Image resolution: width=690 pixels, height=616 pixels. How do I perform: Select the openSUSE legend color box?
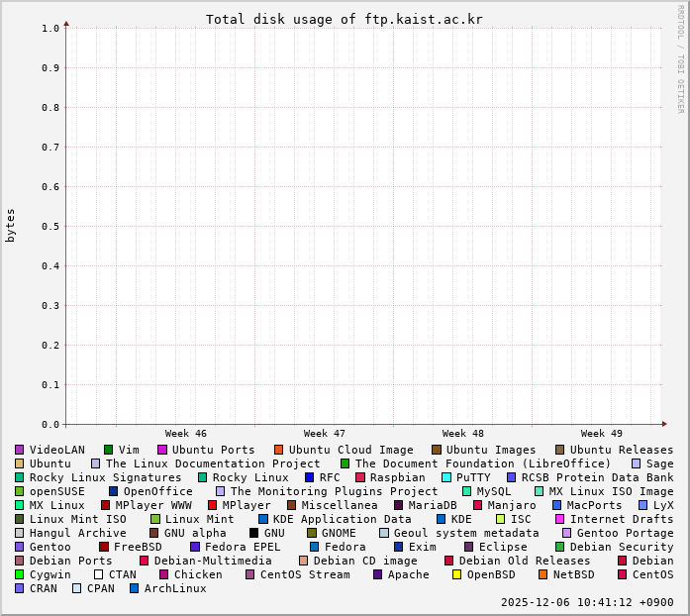(x=19, y=491)
